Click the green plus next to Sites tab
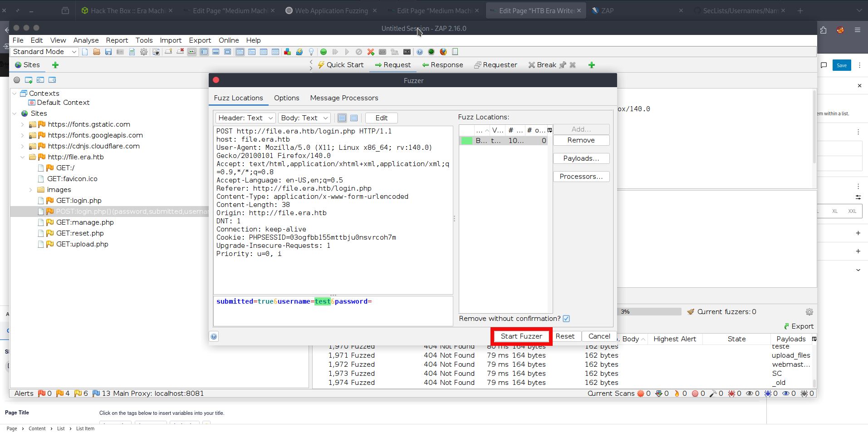The width and height of the screenshot is (868, 433). (x=55, y=65)
